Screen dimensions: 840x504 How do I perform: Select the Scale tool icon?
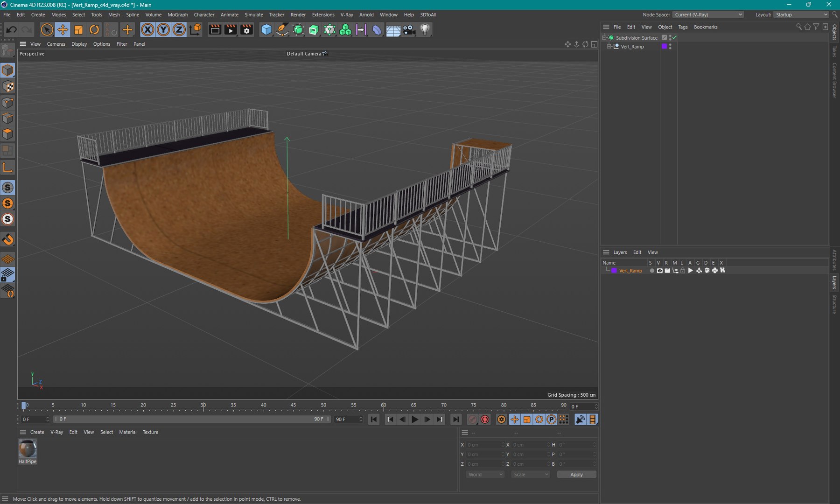tap(78, 30)
